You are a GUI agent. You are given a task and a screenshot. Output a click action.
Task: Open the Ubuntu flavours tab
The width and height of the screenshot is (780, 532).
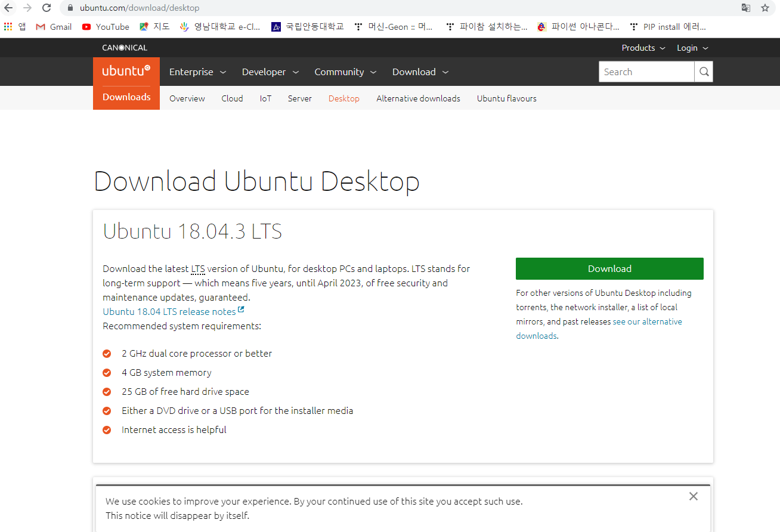pos(507,98)
